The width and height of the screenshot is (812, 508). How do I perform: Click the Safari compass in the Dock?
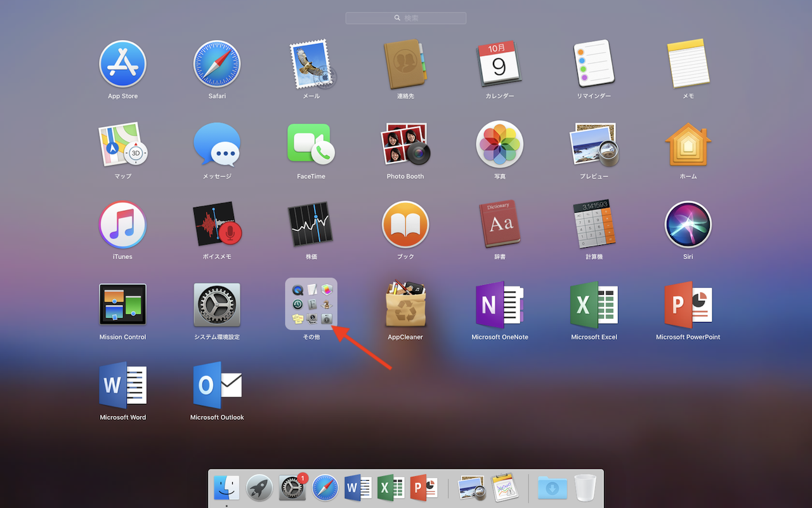(x=325, y=488)
